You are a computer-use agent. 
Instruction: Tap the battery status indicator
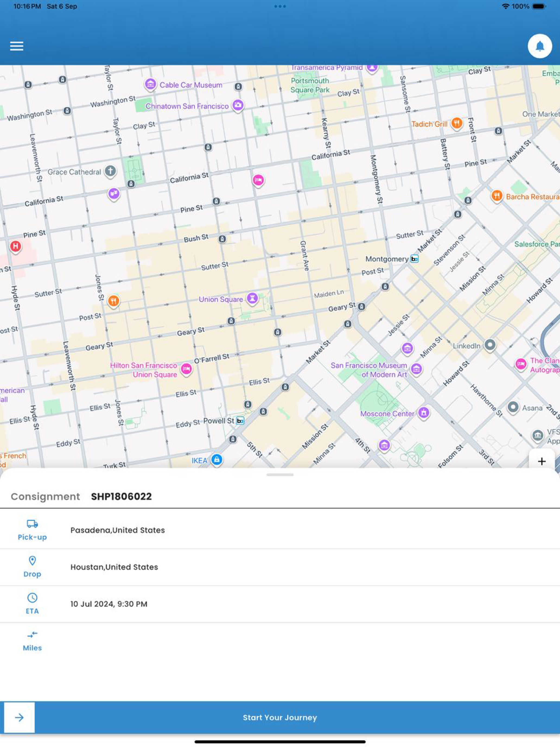click(539, 7)
